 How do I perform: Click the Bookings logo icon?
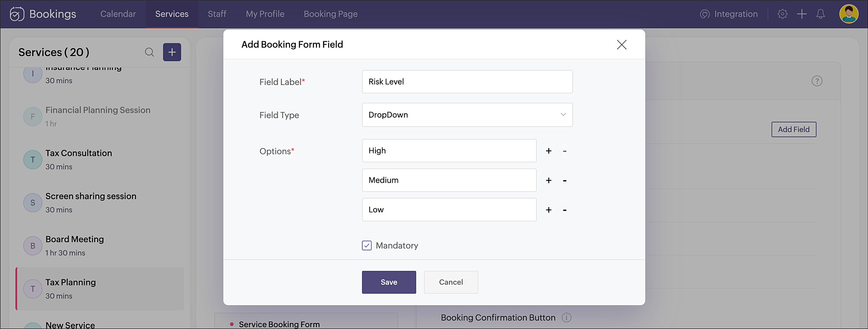pyautogui.click(x=17, y=14)
